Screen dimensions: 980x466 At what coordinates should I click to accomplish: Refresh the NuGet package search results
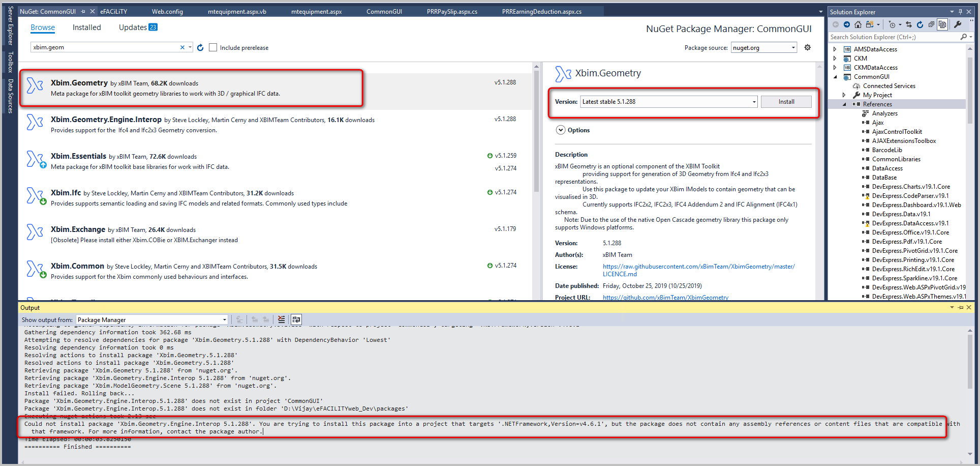click(x=200, y=47)
